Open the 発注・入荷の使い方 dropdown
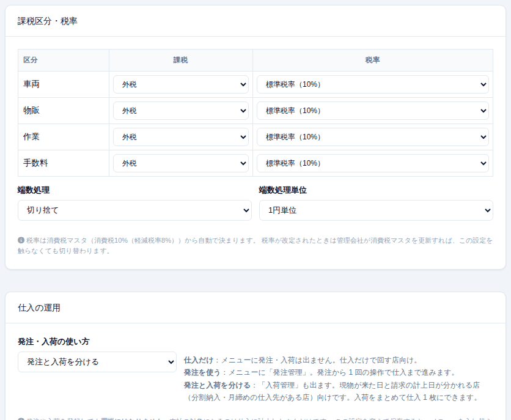The width and height of the screenshot is (511, 420). point(97,362)
